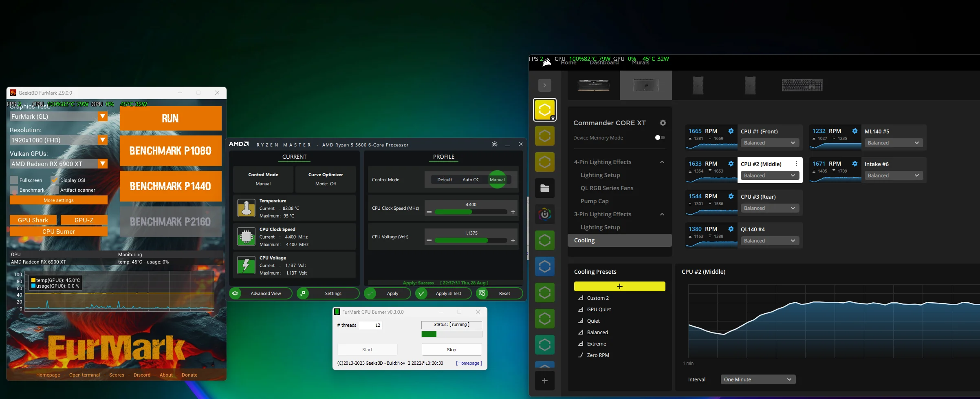Click the CPU Clock Speed slider
980x399 pixels.
tap(471, 212)
